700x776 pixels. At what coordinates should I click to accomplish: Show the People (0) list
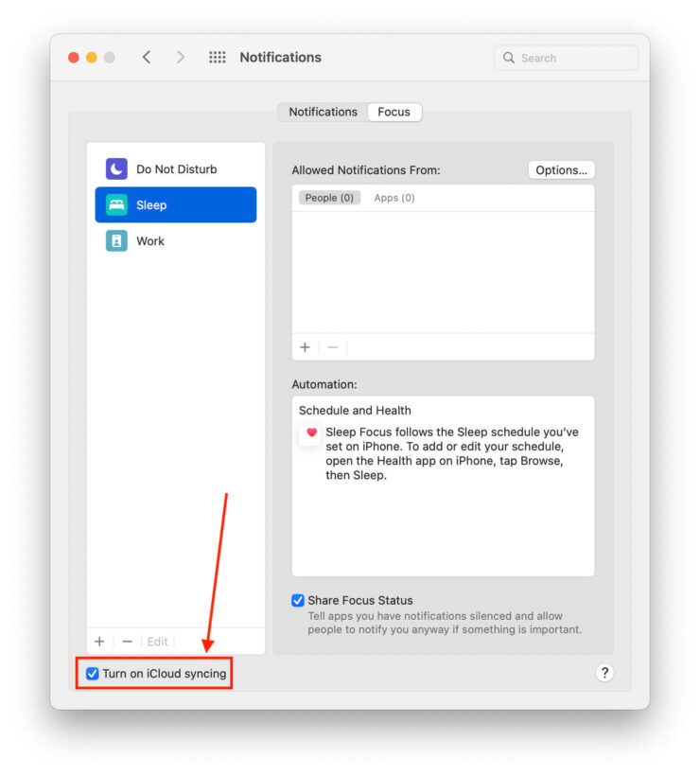[x=329, y=198]
